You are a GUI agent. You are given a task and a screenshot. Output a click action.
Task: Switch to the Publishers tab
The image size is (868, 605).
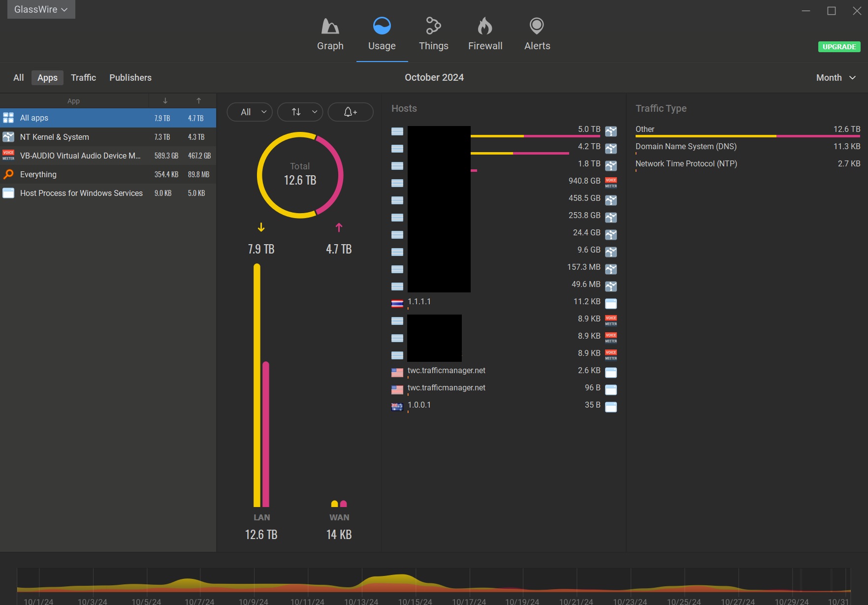click(x=130, y=78)
